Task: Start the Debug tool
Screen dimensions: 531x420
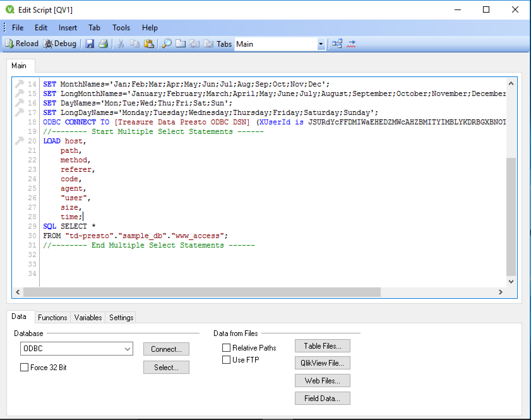Action: 60,44
